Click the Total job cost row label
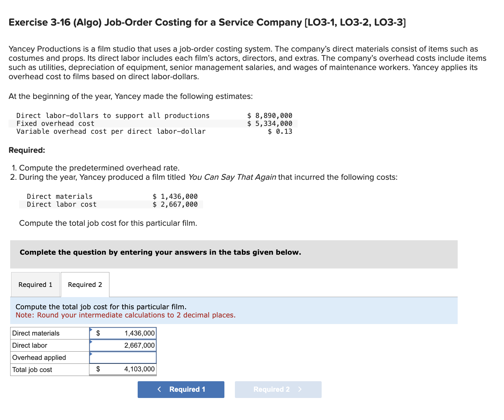Viewport: 504px width, 420px height. (x=32, y=369)
